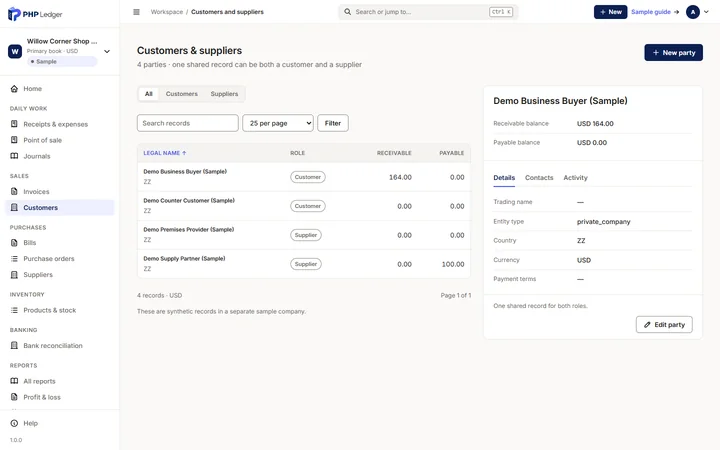Click the 164.00 receivable value
Viewport: 720px width, 450px height.
(400, 177)
